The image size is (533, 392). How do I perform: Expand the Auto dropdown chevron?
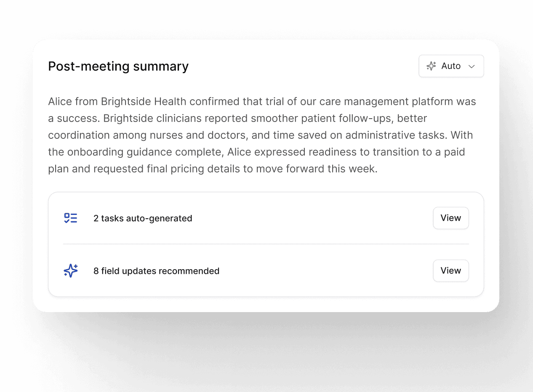(472, 66)
